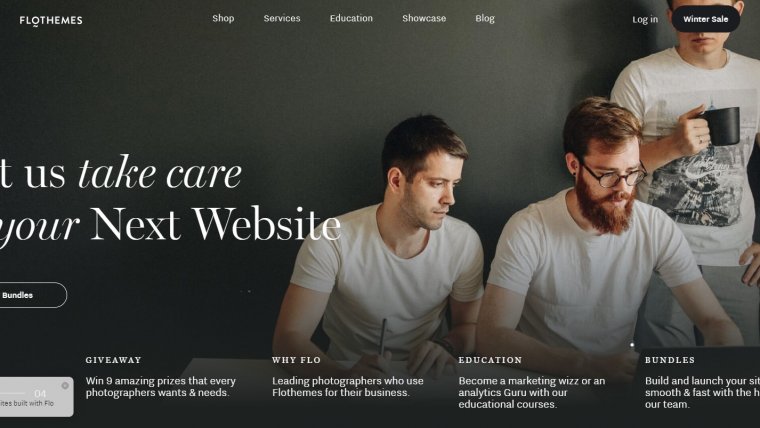Open the GIVEAWAY heading link
The height and width of the screenshot is (428, 760).
pos(113,360)
